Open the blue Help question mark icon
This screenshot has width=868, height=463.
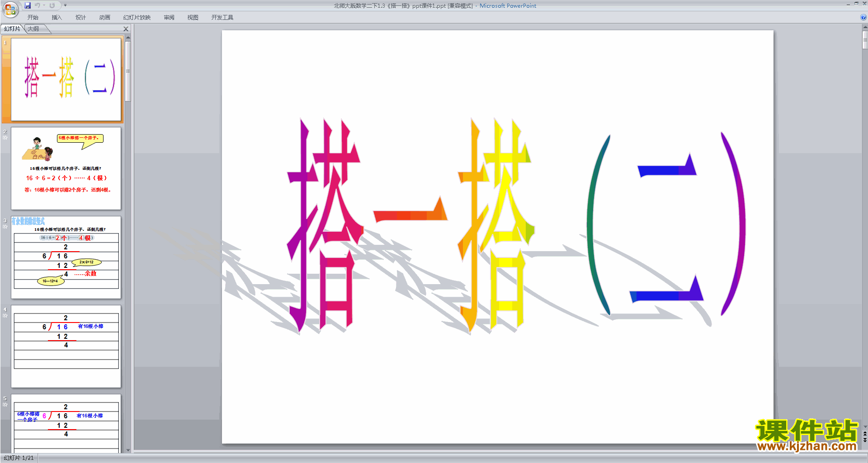(x=863, y=17)
